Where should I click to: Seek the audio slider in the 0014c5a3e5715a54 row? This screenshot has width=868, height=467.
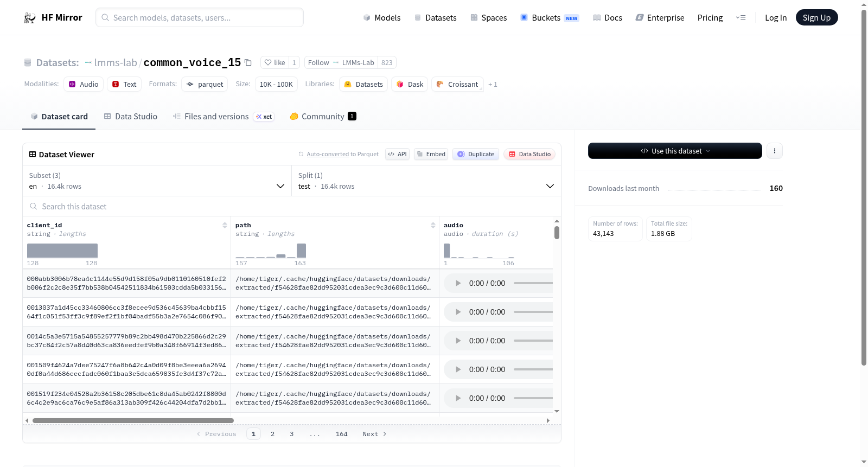533,341
